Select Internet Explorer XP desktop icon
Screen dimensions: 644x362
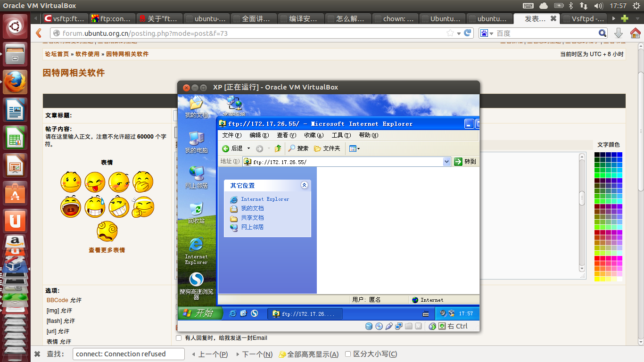[x=196, y=251]
